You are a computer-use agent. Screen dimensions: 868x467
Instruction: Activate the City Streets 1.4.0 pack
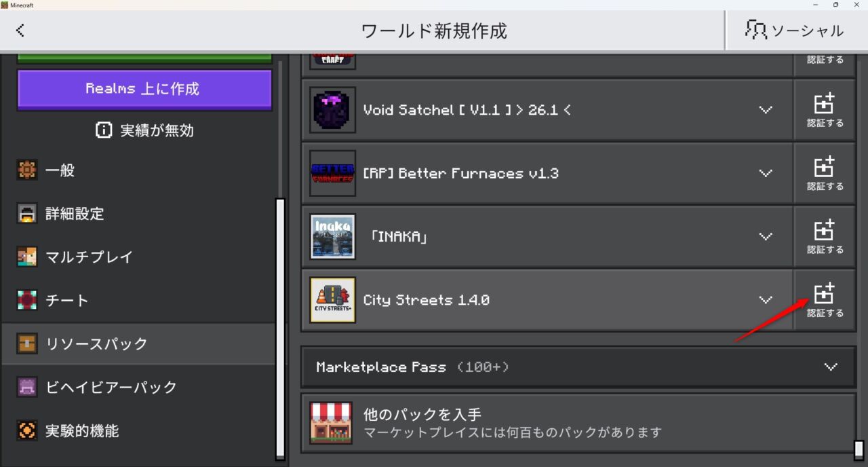pos(825,299)
